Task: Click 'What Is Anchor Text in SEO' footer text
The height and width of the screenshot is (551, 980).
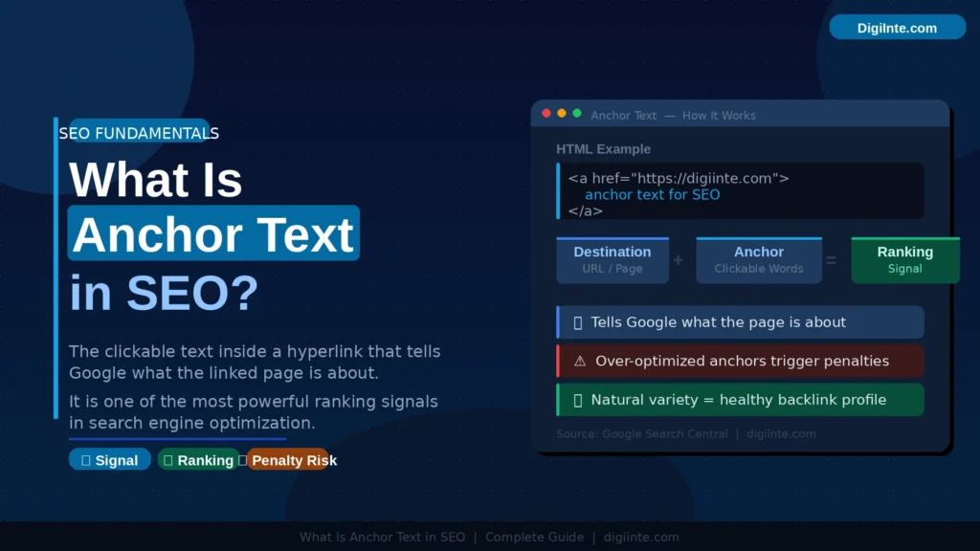Action: coord(383,538)
